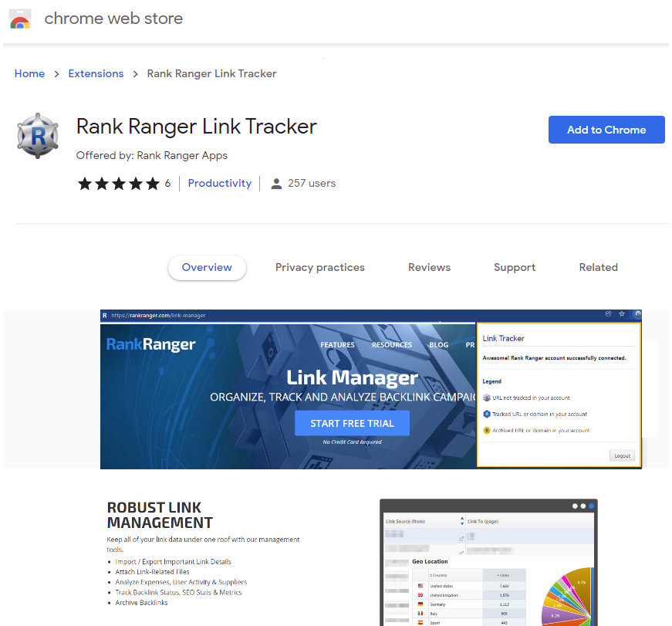Click FEATURES in the RankRanger nav
This screenshot has width=672, height=626.
[x=337, y=345]
